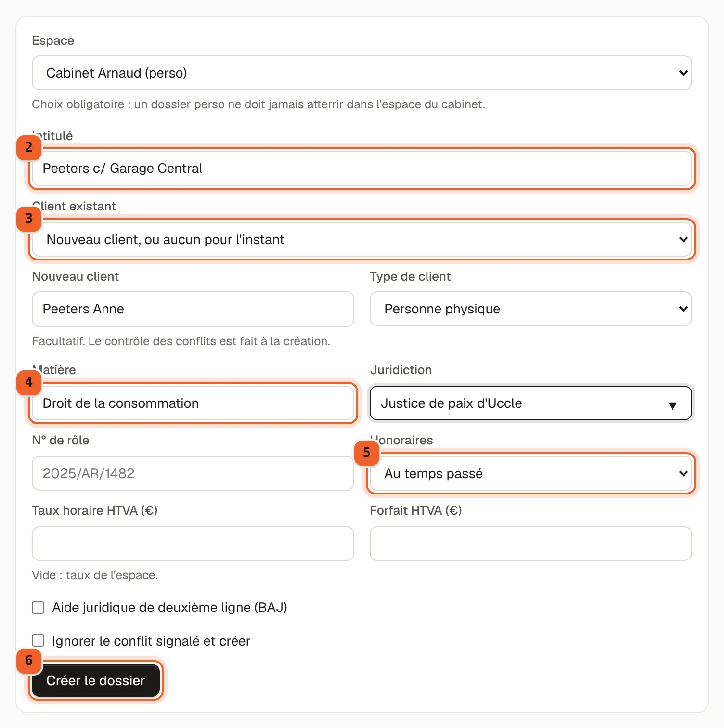Tick Ignorer le conflit signalé et créer

38,640
